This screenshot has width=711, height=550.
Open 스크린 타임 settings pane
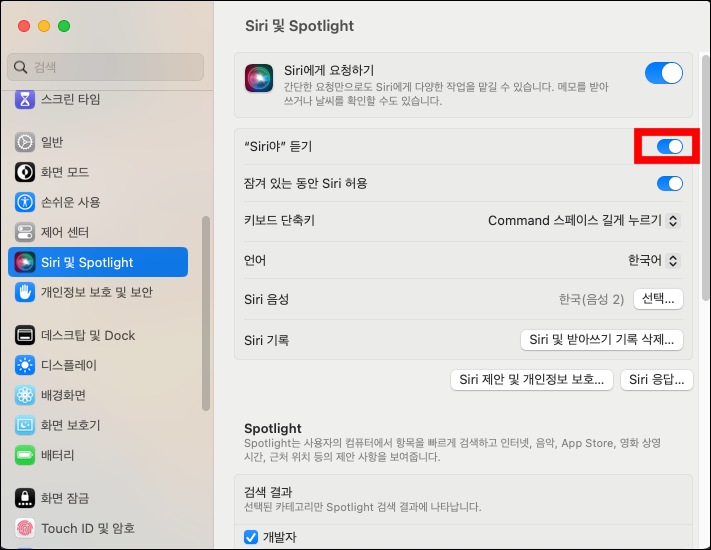click(x=98, y=99)
